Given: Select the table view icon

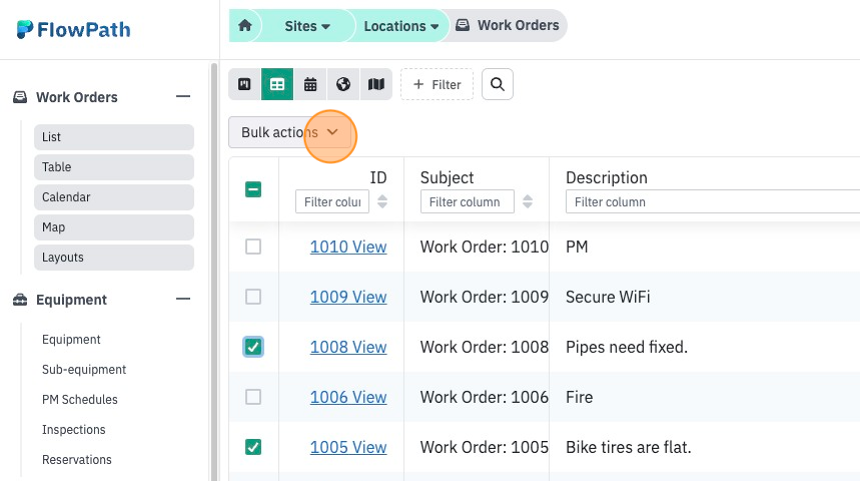Looking at the screenshot, I should [277, 84].
